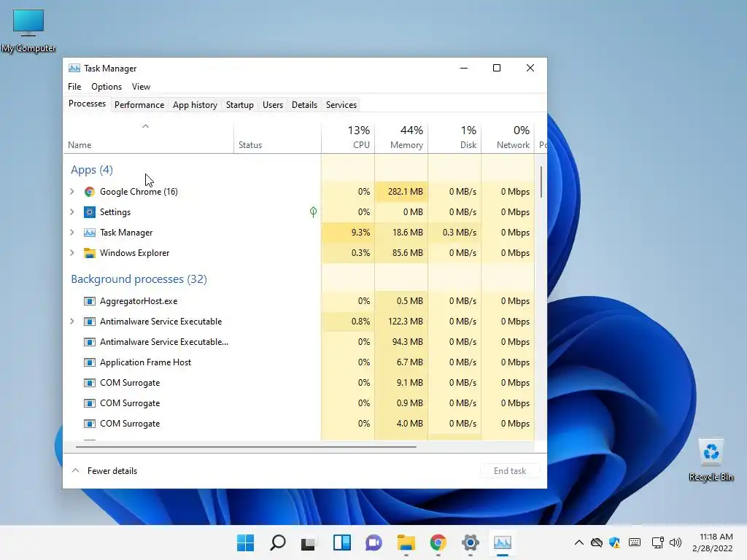Image resolution: width=747 pixels, height=560 pixels.
Task: Expand the Windows Explorer process group
Action: pos(72,253)
